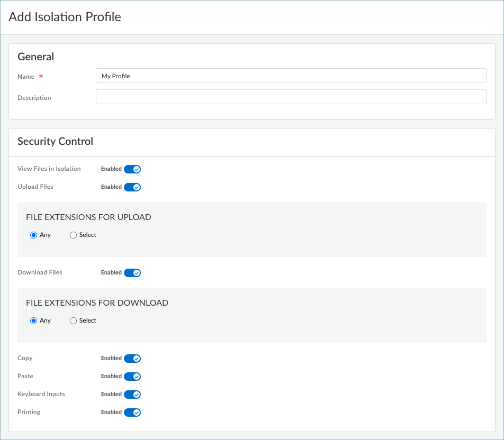This screenshot has width=504, height=440.
Task: Click the Description field label text
Action: point(34,98)
